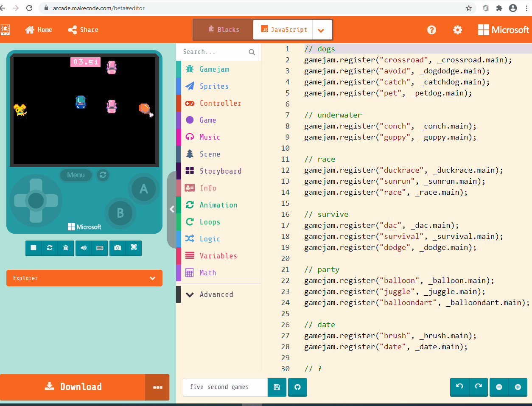Screen dimensions: 532x406
Task: Click the "survival" register line
Action: point(403,236)
